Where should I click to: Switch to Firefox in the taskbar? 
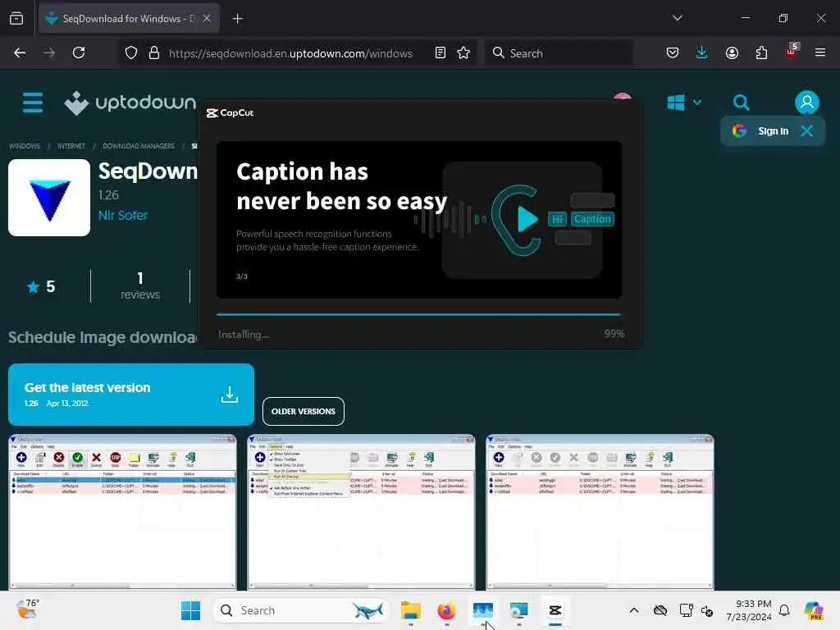pyautogui.click(x=447, y=610)
